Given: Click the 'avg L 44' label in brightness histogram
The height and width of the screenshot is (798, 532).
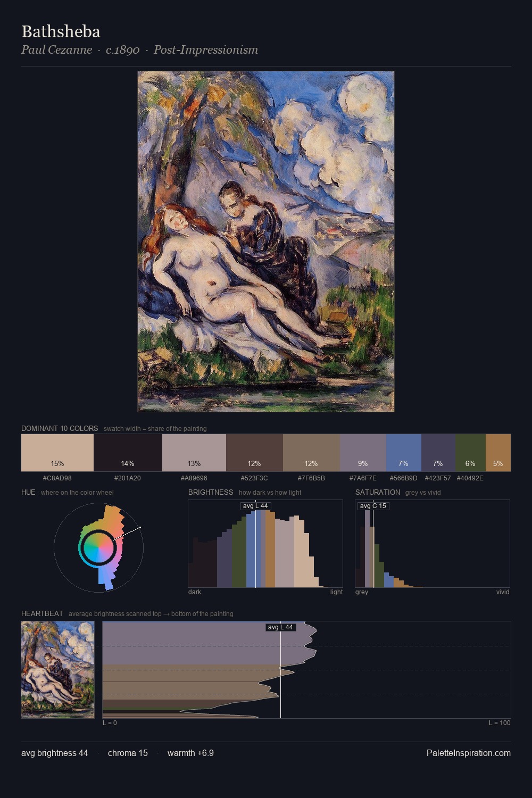Looking at the screenshot, I should 255,506.
